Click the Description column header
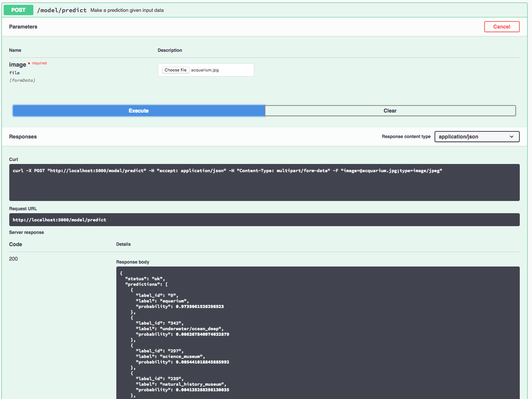 (170, 50)
